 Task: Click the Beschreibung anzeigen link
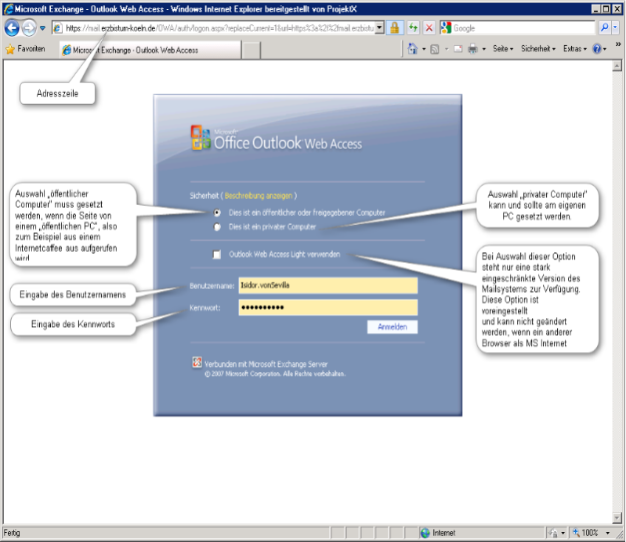(258, 196)
